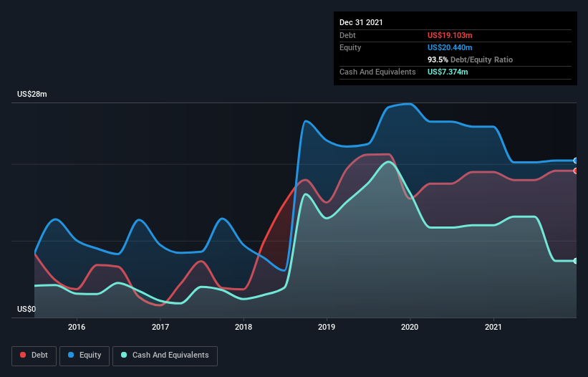Click the Debt row label in tooltip
This screenshot has height=377, width=588.
point(347,35)
